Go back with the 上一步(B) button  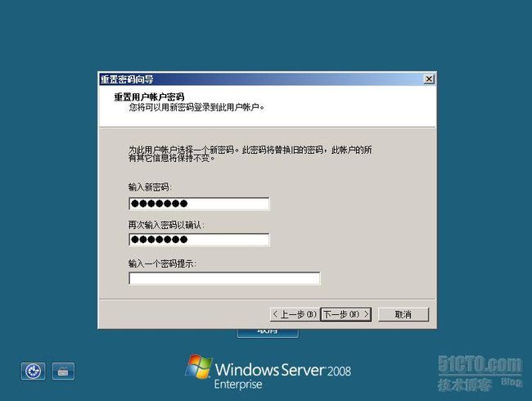(295, 314)
